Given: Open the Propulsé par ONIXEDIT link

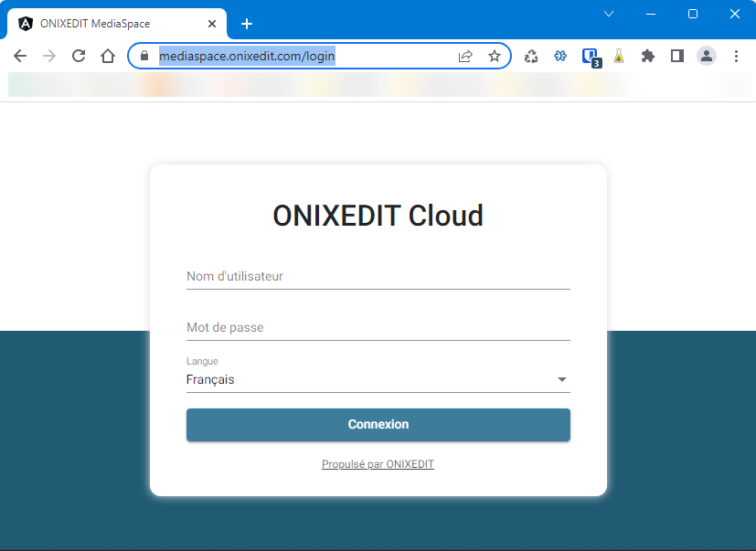Looking at the screenshot, I should click(x=378, y=464).
